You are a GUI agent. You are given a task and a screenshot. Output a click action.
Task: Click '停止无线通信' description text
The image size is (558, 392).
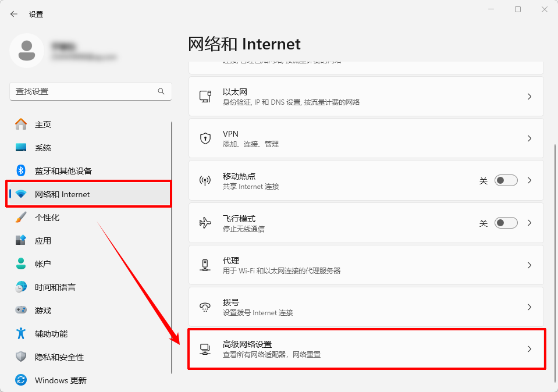[x=244, y=229]
